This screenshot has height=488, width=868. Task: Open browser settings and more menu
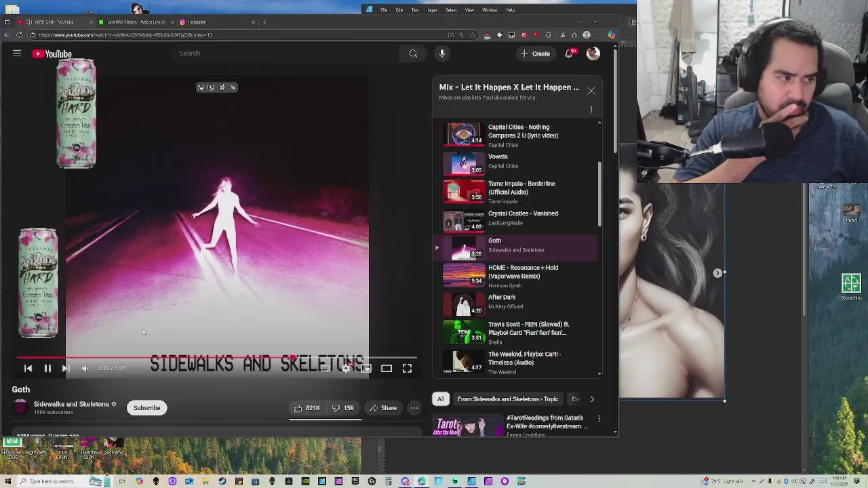pyautogui.click(x=599, y=35)
